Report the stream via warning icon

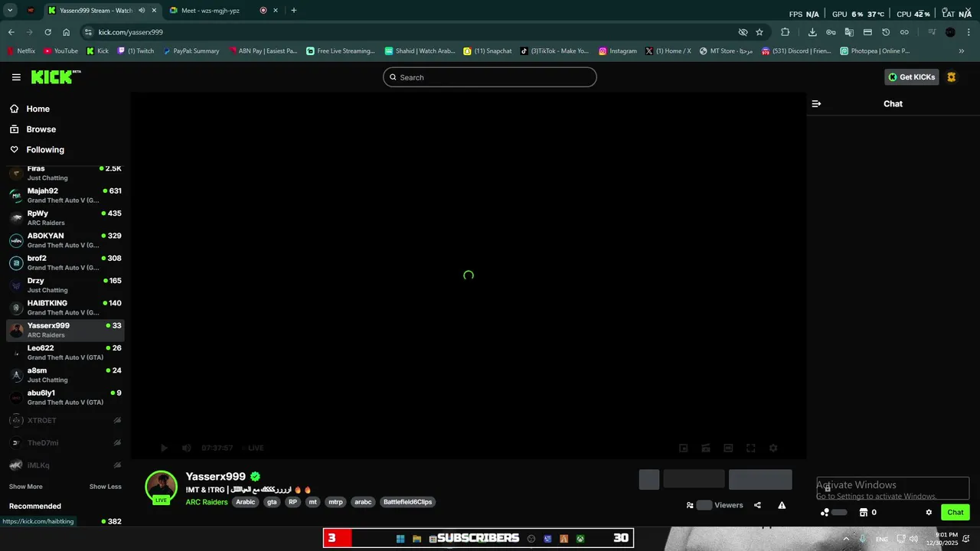click(782, 505)
